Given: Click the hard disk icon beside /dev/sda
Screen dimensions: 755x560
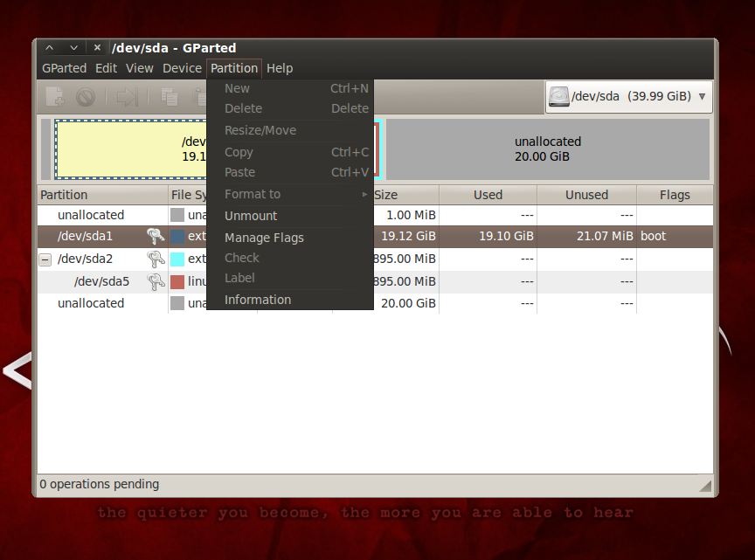Looking at the screenshot, I should [x=559, y=96].
